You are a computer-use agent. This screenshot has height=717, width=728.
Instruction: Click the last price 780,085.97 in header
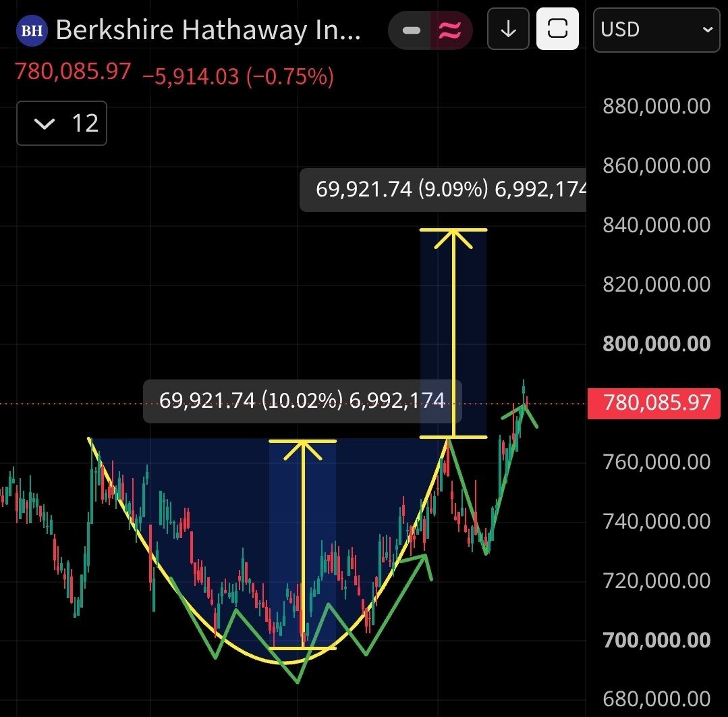[73, 72]
